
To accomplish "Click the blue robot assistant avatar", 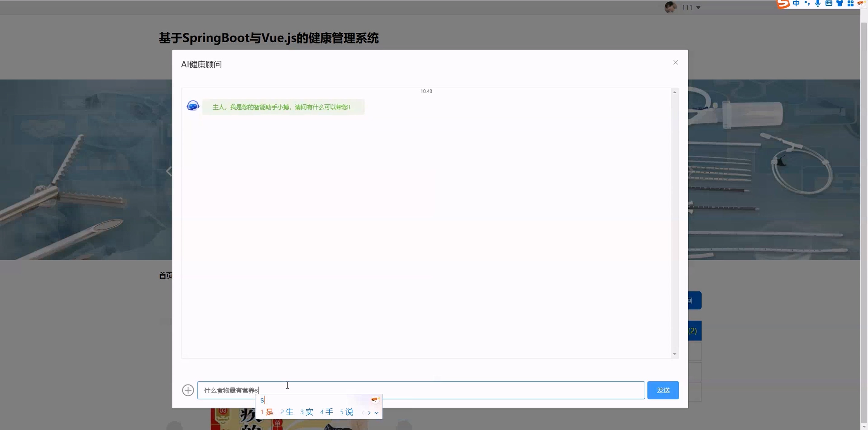I will pyautogui.click(x=193, y=106).
